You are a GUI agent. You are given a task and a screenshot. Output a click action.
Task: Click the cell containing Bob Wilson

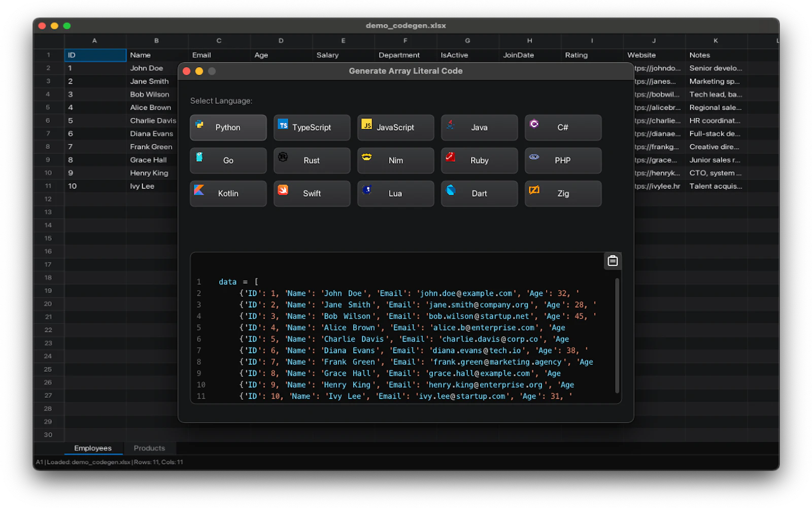(x=152, y=94)
